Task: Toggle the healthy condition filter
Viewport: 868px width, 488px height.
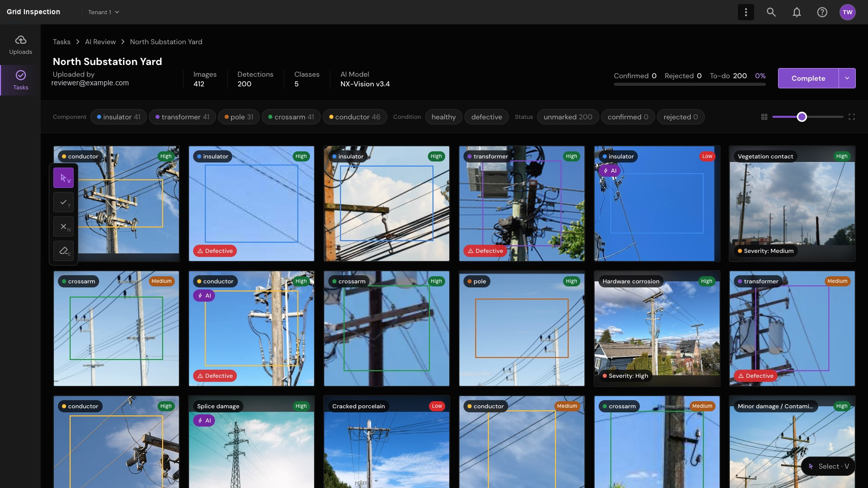Action: point(444,117)
